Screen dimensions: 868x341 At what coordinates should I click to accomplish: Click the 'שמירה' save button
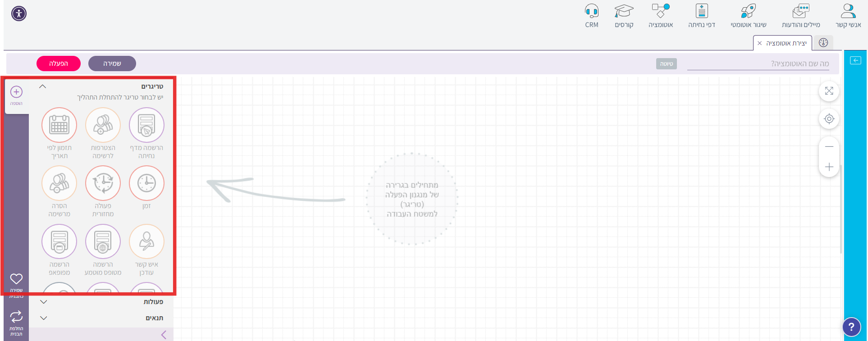pos(112,64)
